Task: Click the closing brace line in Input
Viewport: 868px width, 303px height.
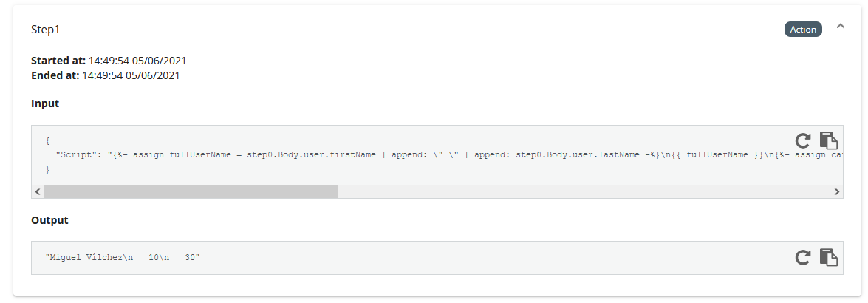Action: 47,170
